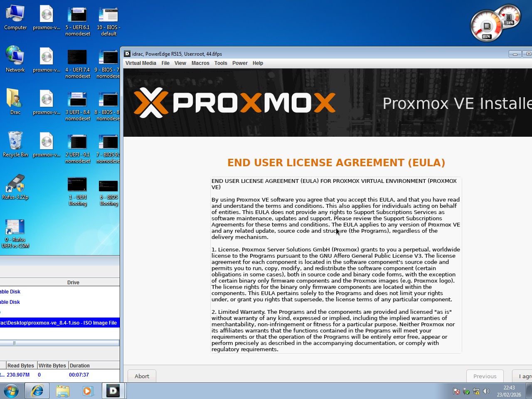Open the Macros menu
Viewport: 532px width, 399px height.
tap(200, 63)
